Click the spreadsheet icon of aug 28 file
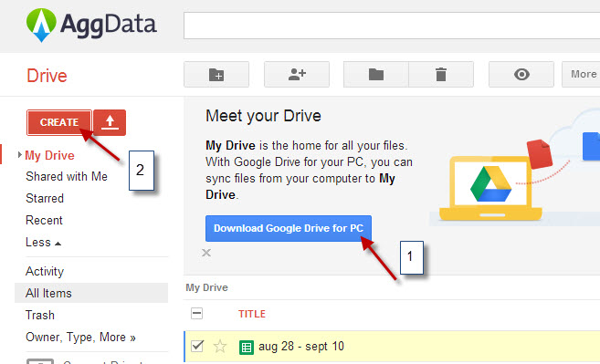 coord(247,348)
